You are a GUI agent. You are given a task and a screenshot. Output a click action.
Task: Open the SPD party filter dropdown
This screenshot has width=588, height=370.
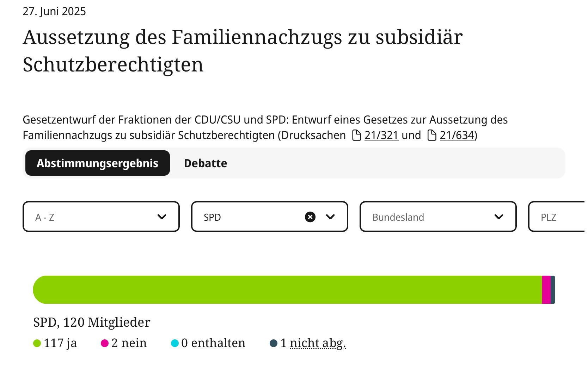point(270,217)
